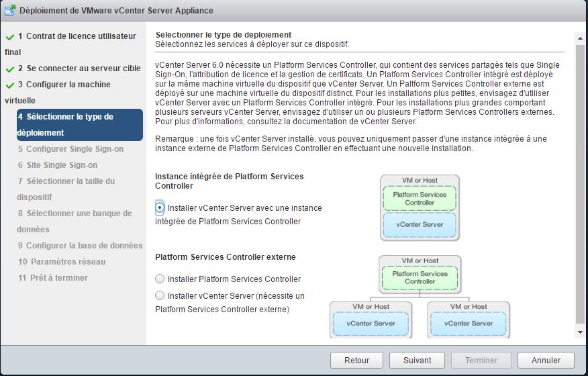Click the scrollbar down arrow
The image size is (588, 376).
580,332
